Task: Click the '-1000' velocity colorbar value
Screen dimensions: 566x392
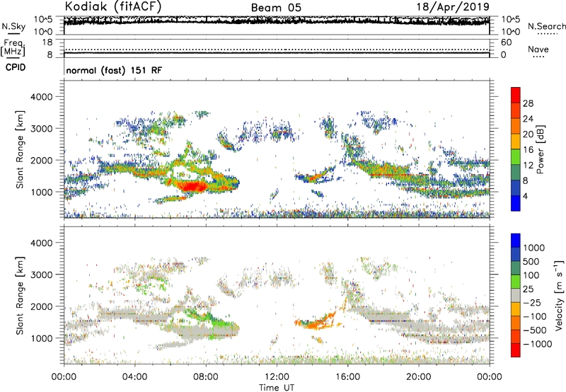Action: [537, 344]
